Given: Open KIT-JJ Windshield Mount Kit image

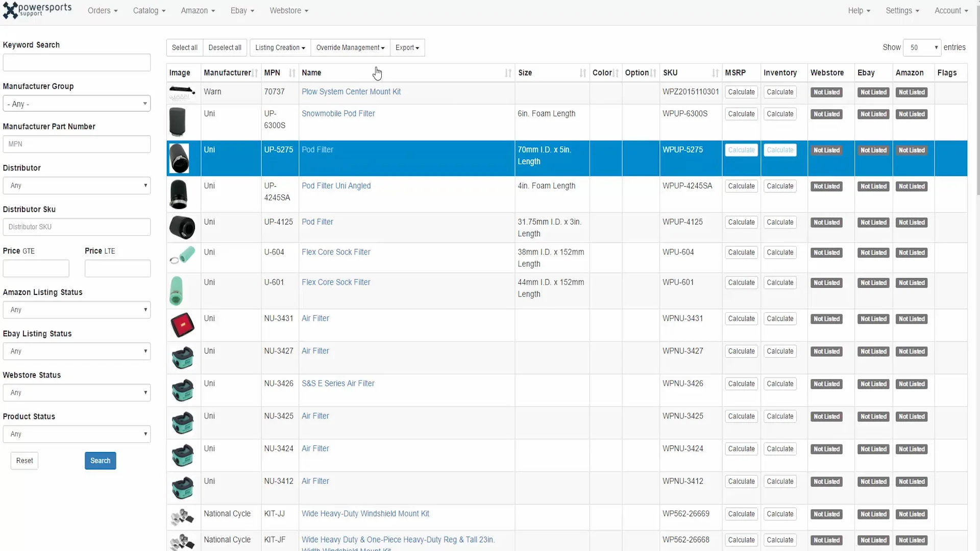Looking at the screenshot, I should click(182, 517).
